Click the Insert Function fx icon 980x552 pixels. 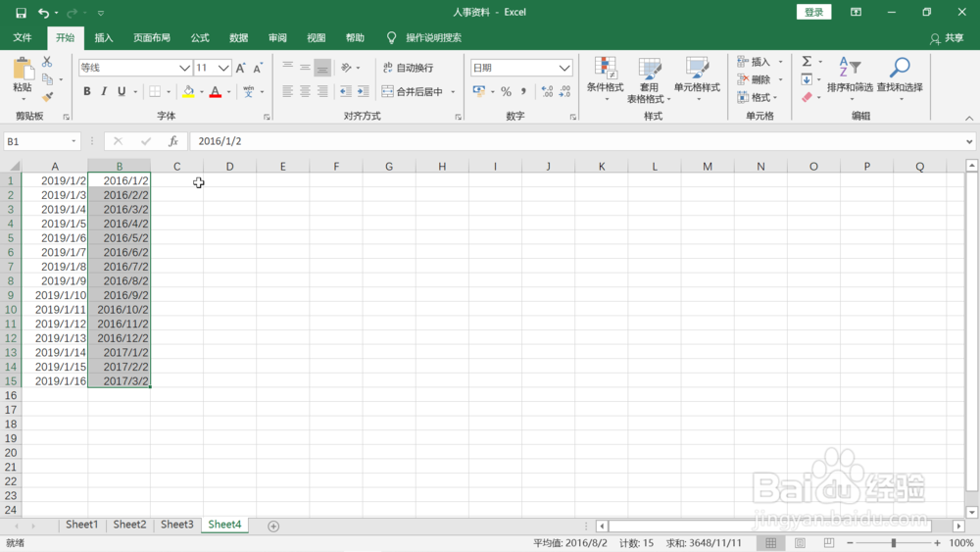point(173,141)
